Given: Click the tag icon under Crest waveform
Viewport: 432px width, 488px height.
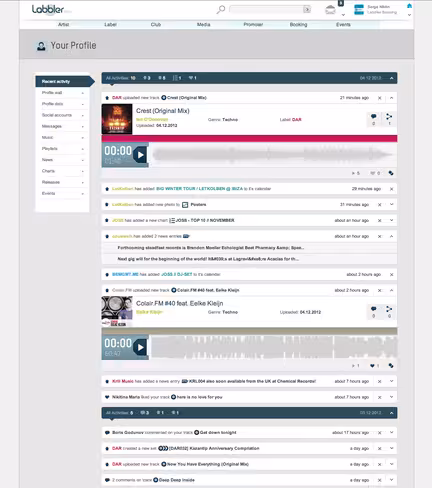Looking at the screenshot, I should 391,173.
